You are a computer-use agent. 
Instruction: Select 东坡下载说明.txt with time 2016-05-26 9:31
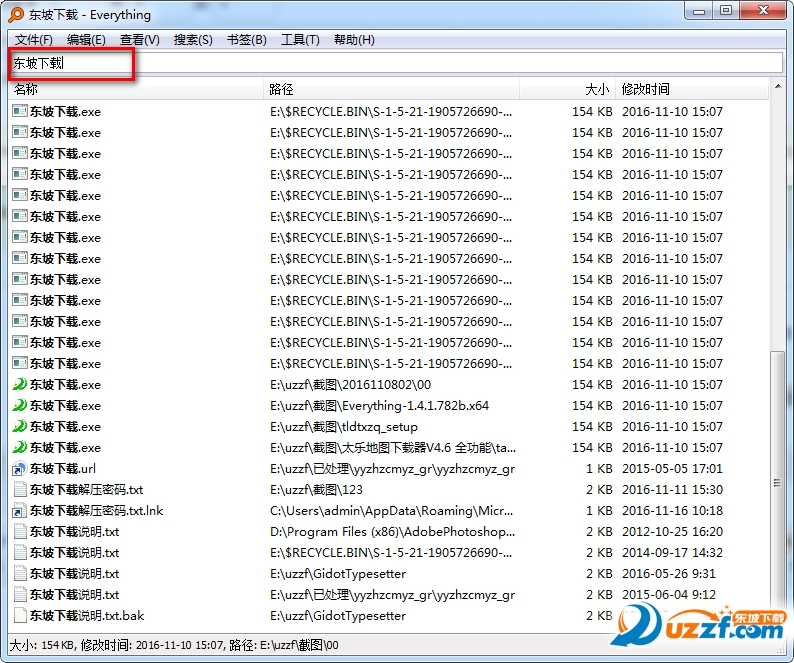pyautogui.click(x=74, y=574)
